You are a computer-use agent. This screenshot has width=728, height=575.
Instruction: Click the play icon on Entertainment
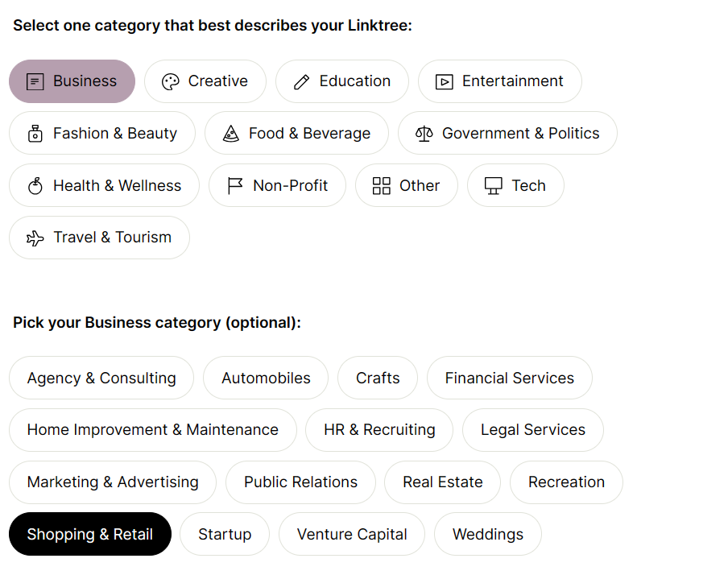[x=445, y=82]
